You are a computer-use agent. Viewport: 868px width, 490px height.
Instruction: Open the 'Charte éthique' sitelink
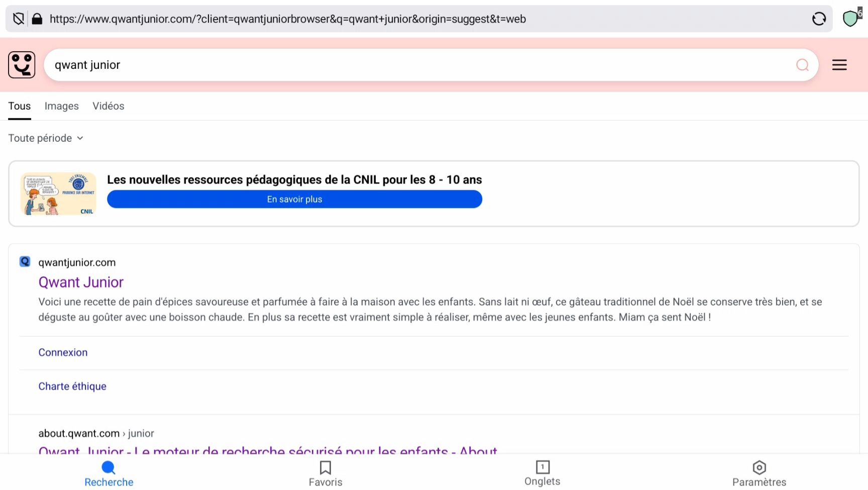72,386
